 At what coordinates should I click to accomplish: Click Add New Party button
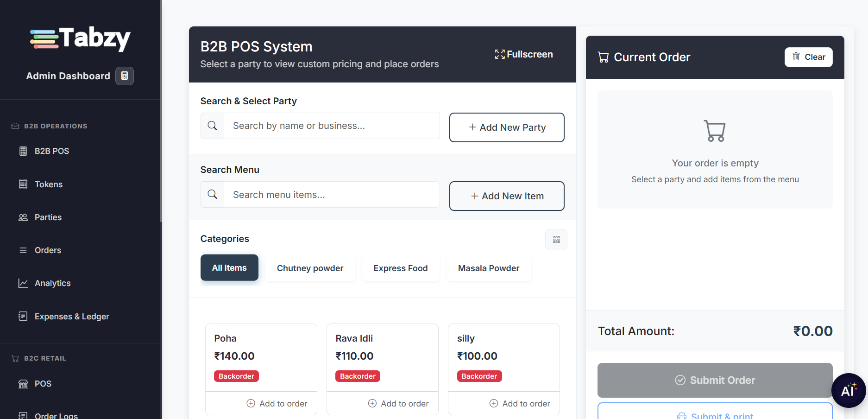507,127
